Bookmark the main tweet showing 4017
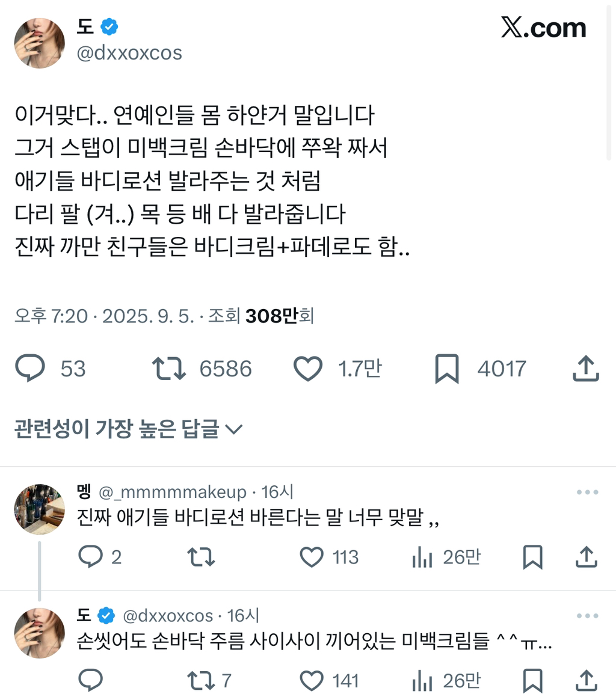Image resolution: width=616 pixels, height=700 pixels. [446, 369]
